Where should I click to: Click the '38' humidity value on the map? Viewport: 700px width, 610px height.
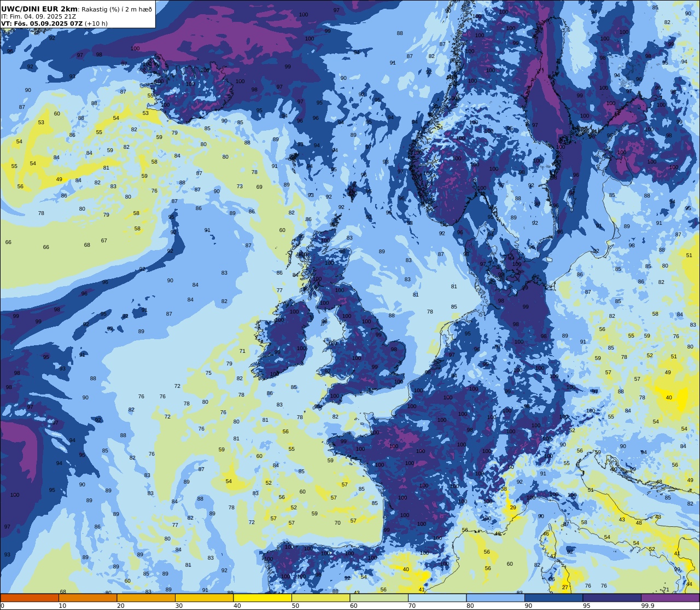tap(504, 489)
